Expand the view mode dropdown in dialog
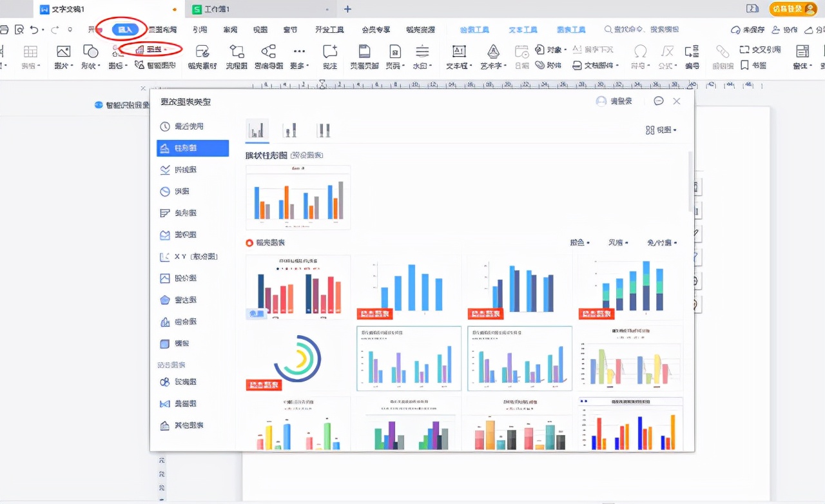825x504 pixels. click(x=661, y=130)
